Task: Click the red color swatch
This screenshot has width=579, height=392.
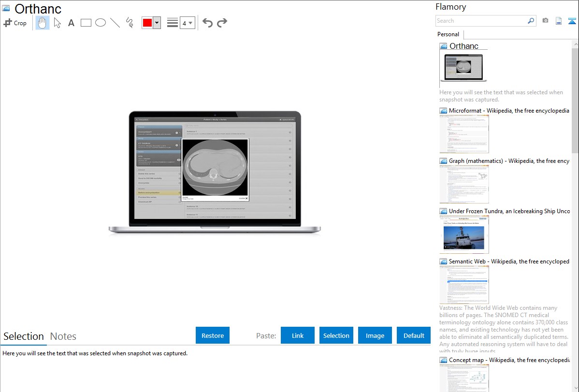Action: 147,23
